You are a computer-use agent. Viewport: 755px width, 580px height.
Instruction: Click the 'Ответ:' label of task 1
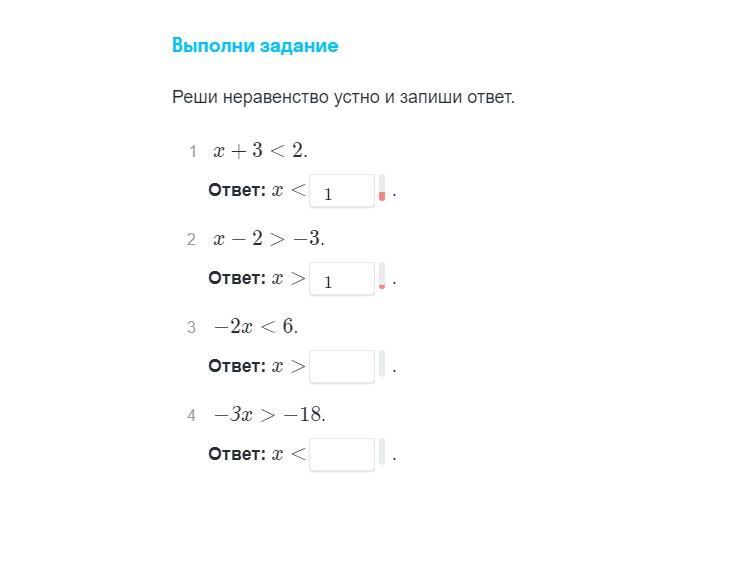tap(237, 190)
